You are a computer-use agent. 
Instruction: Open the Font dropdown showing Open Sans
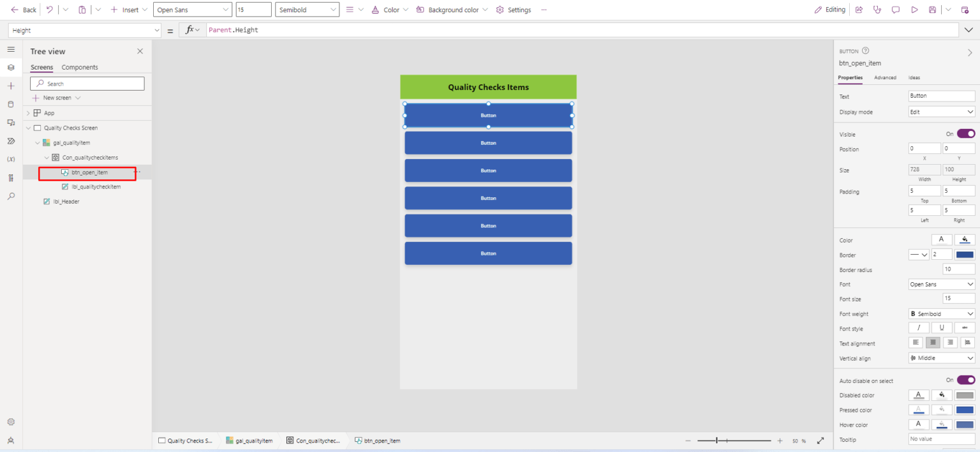(x=941, y=283)
